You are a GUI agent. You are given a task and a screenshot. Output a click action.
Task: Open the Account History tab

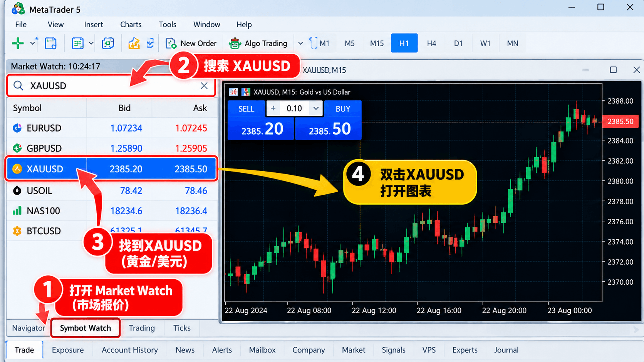(x=130, y=350)
